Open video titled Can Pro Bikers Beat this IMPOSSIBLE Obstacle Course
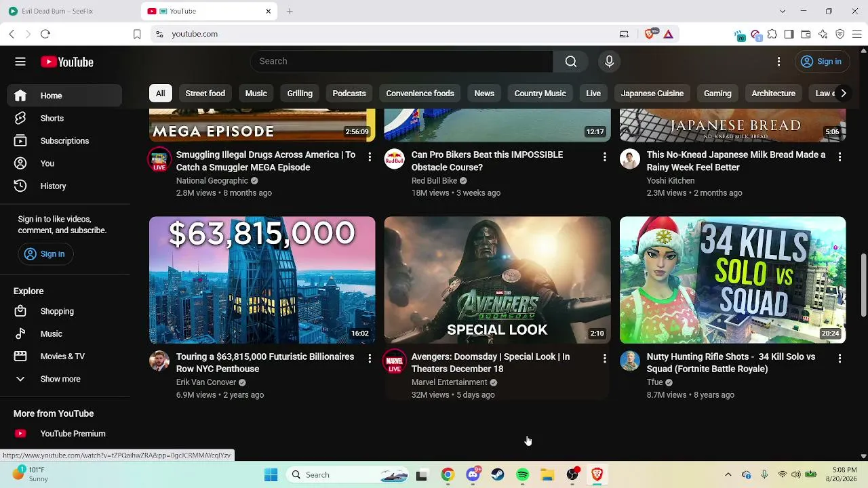The width and height of the screenshot is (868, 488). click(x=488, y=161)
